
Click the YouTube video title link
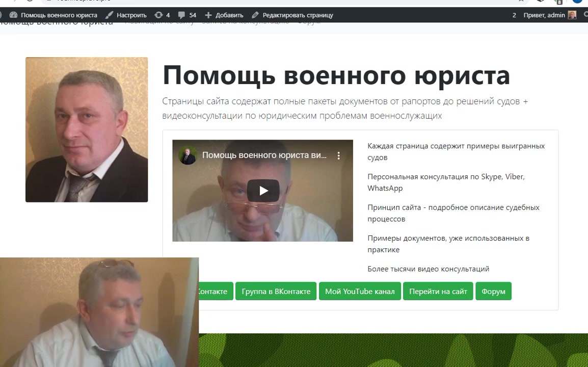(x=264, y=155)
